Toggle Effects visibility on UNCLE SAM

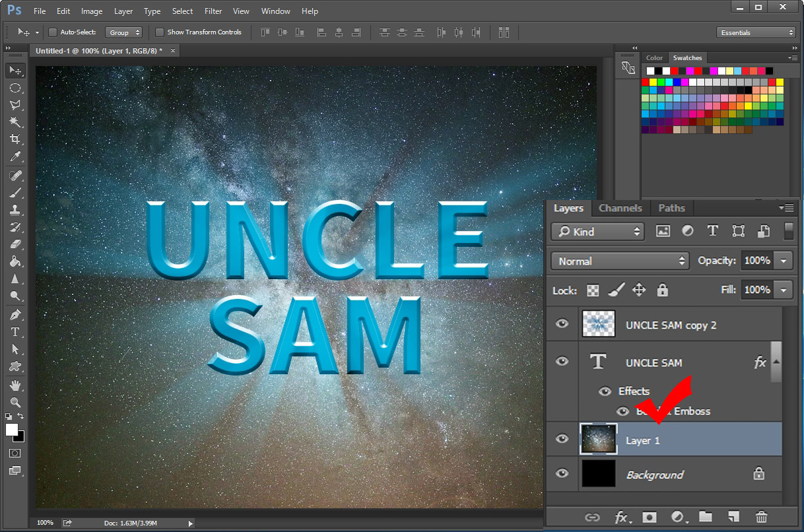(x=605, y=391)
